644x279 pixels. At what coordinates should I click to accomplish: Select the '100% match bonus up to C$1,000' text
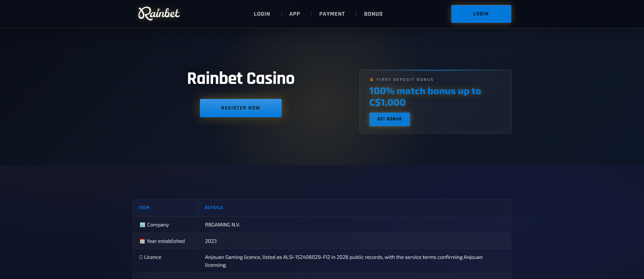[425, 97]
